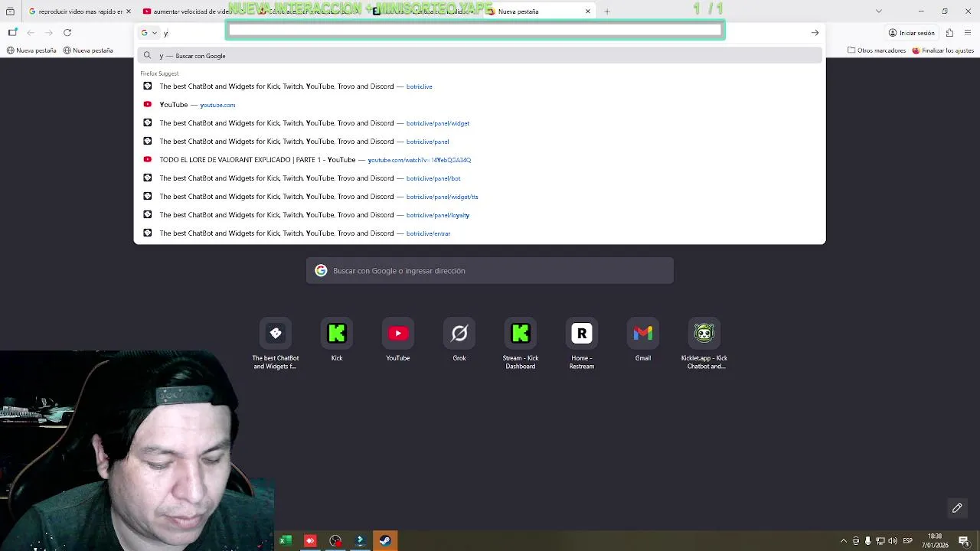Expand the search engine dropdown
This screenshot has height=551, width=980.
(x=149, y=33)
